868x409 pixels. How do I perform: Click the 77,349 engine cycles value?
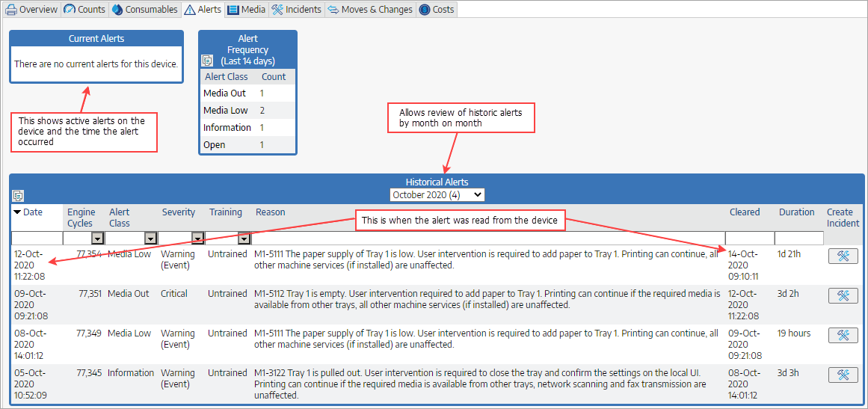(x=88, y=333)
